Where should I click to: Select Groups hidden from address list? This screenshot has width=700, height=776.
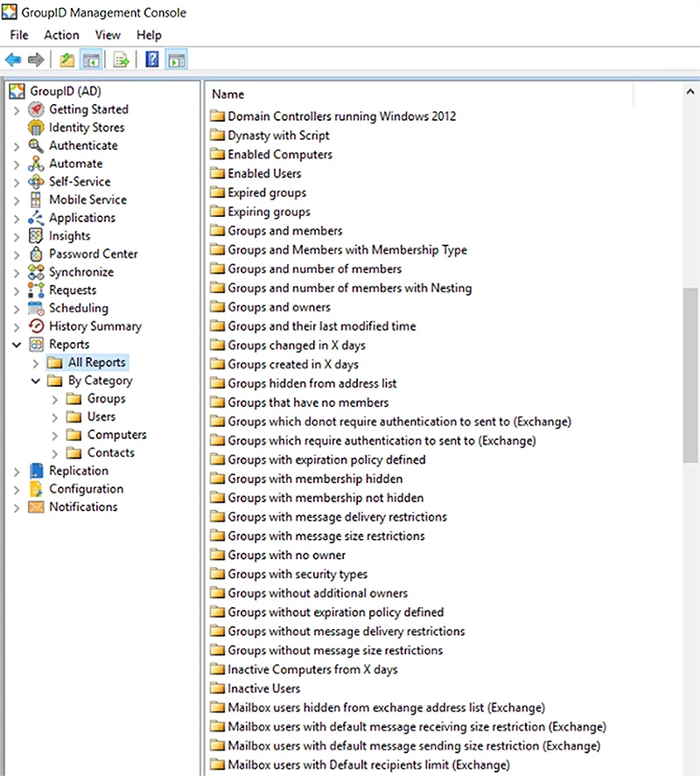[x=311, y=383]
